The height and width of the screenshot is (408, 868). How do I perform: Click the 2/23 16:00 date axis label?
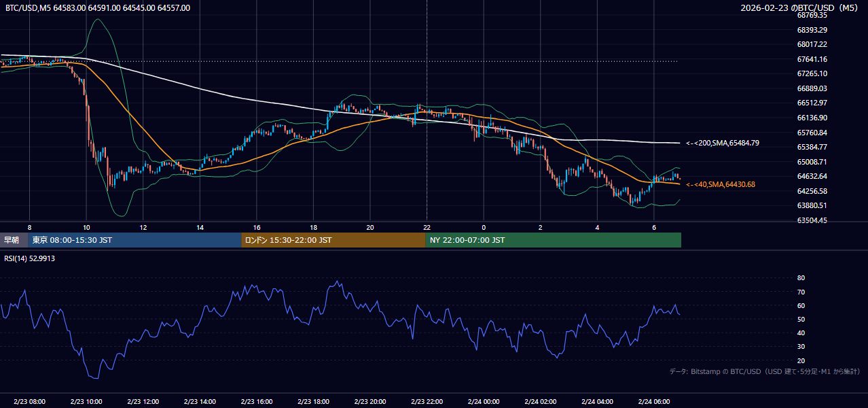257,402
